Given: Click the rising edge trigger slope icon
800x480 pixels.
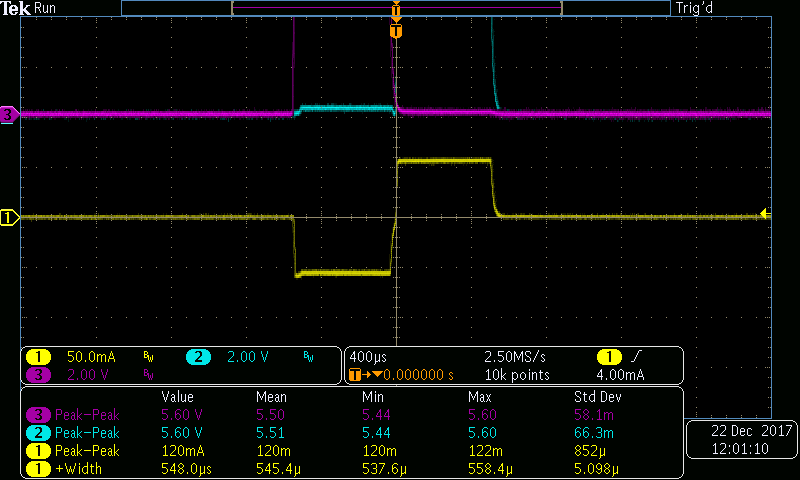Looking at the screenshot, I should [638, 357].
